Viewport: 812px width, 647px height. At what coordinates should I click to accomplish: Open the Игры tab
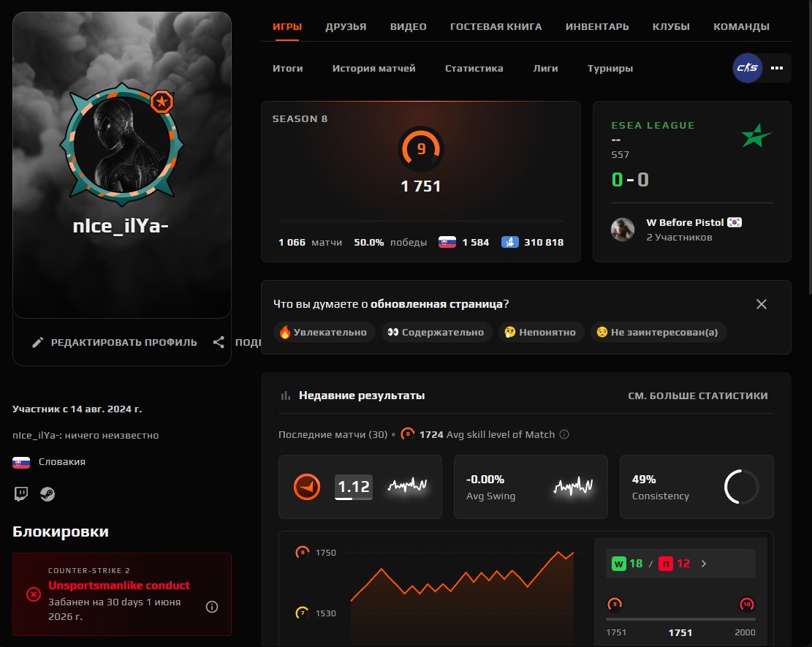point(287,26)
